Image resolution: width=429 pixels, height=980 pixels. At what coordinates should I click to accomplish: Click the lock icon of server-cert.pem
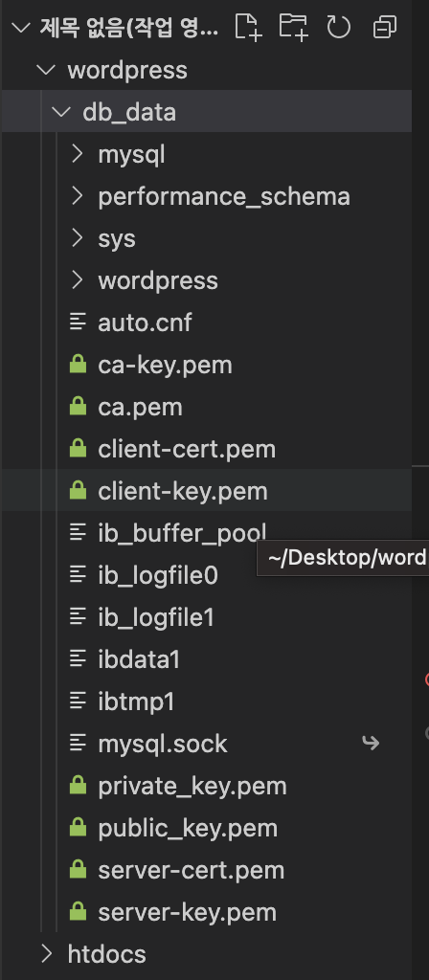pyautogui.click(x=78, y=869)
